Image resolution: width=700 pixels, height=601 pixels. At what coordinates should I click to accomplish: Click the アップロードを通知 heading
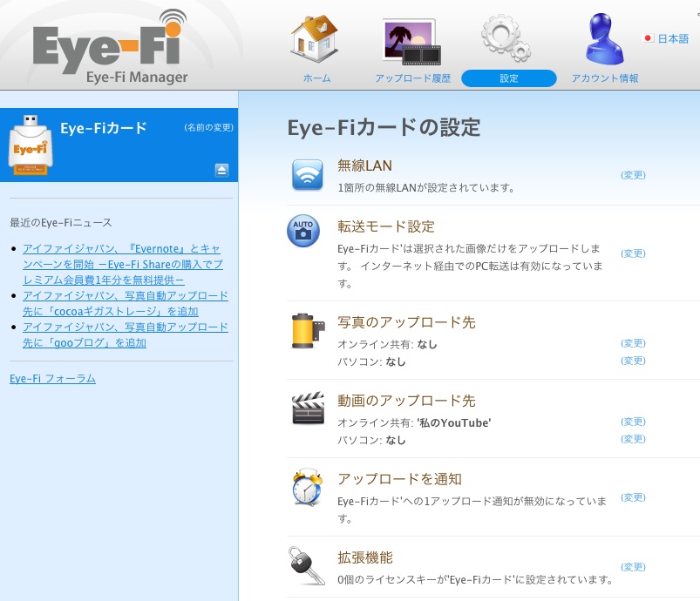399,479
